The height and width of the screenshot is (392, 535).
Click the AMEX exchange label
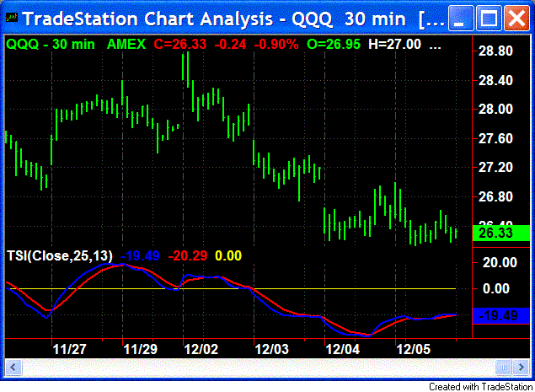click(x=126, y=44)
